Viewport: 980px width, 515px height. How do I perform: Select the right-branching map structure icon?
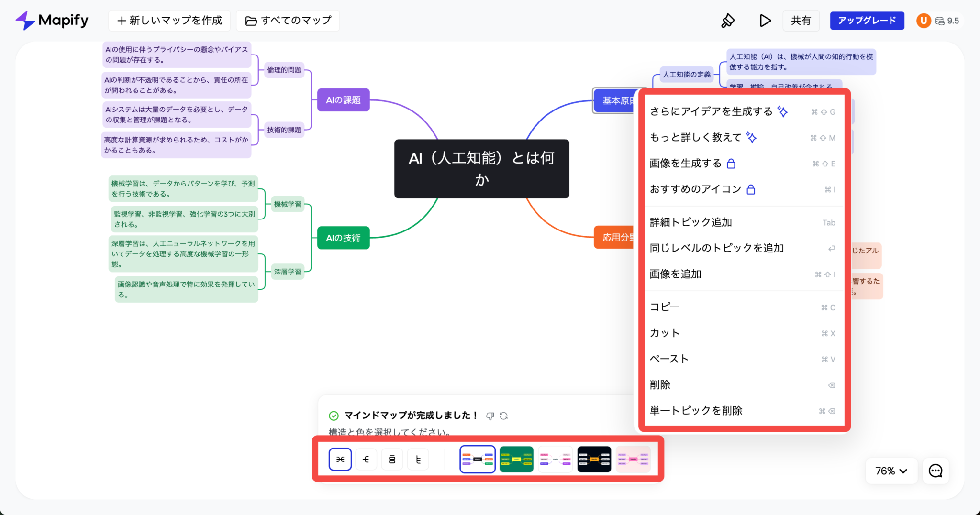coord(366,459)
